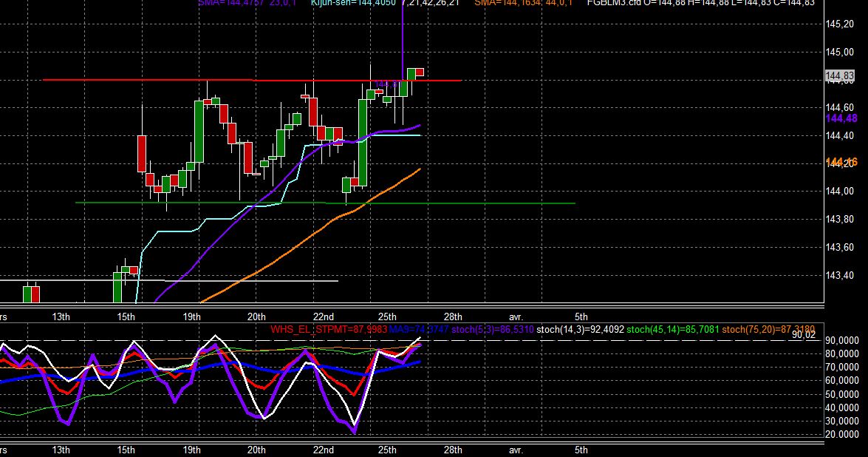The image size is (868, 457).
Task: Click the 145,20 price axis value
Action: tap(839, 24)
